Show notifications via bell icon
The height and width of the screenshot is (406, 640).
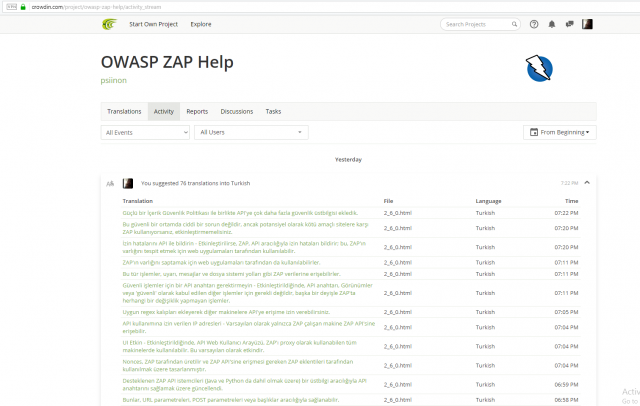pos(551,24)
